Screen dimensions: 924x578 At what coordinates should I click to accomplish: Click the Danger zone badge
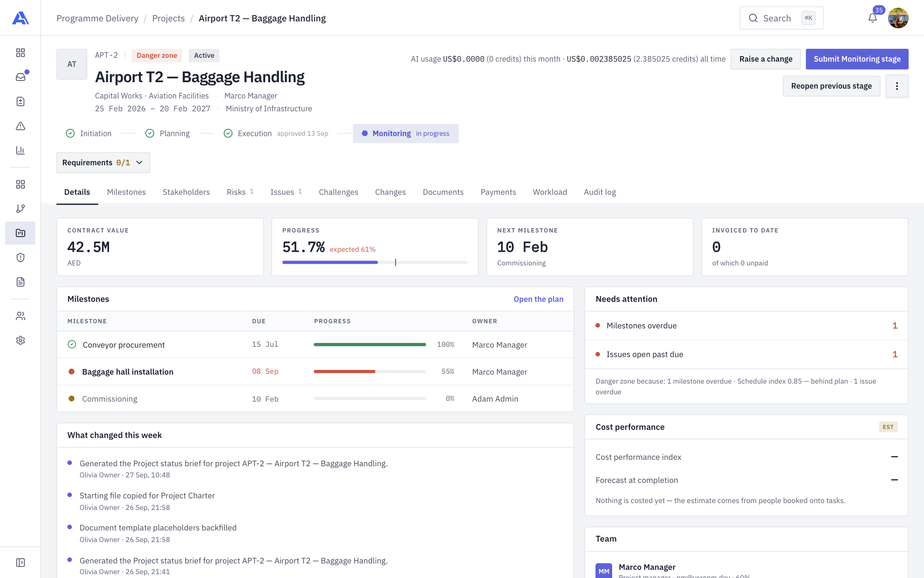tap(157, 55)
